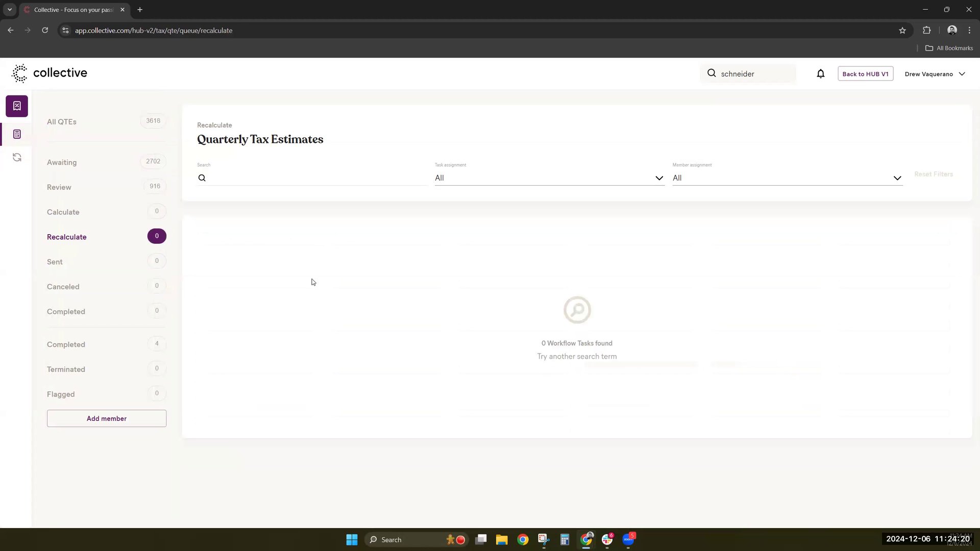Screen dimensions: 980x551
Task: Expand the Task assignment dropdown
Action: click(x=549, y=178)
